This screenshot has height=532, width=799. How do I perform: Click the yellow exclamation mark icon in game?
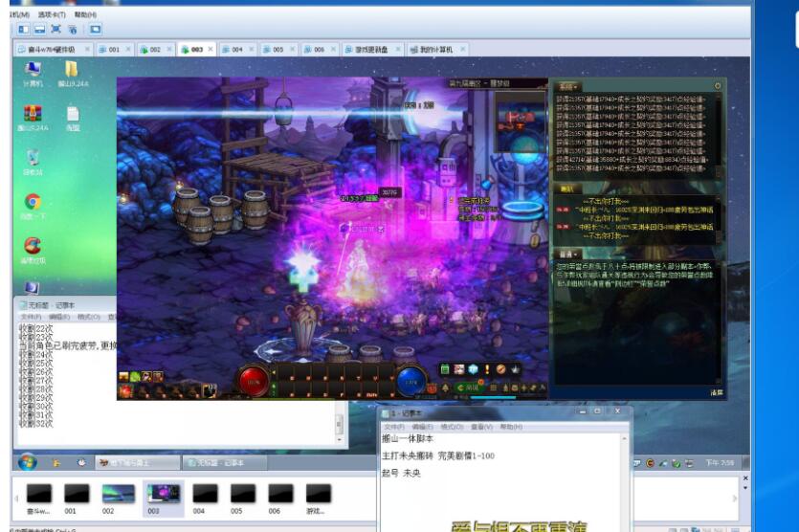click(487, 369)
